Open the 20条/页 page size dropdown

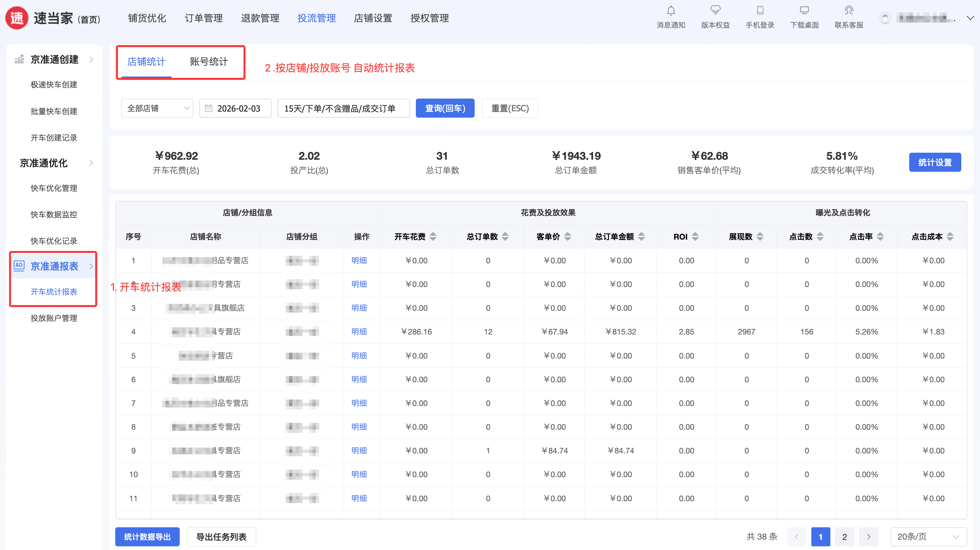(x=928, y=537)
